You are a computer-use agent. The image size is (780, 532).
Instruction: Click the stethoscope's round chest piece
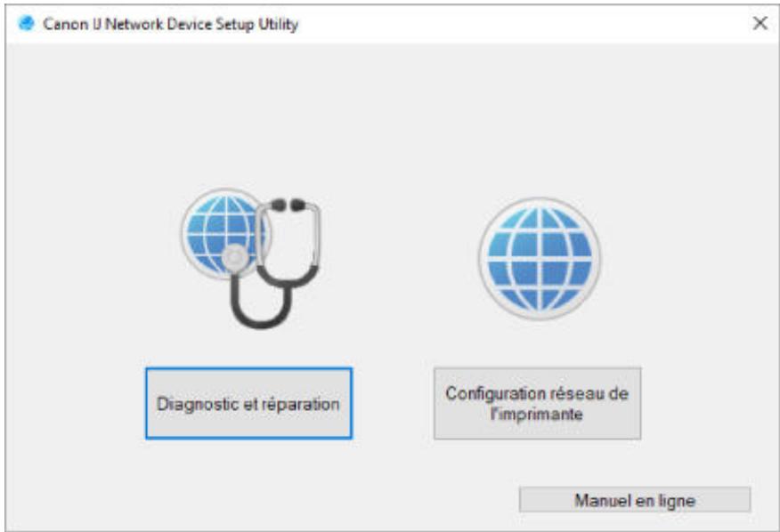coord(234,258)
